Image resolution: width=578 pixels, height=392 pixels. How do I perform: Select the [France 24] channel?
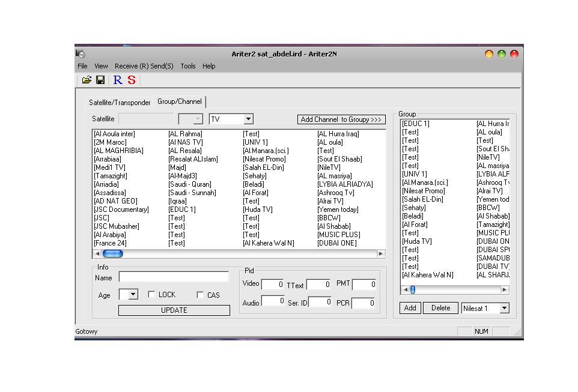click(x=110, y=243)
